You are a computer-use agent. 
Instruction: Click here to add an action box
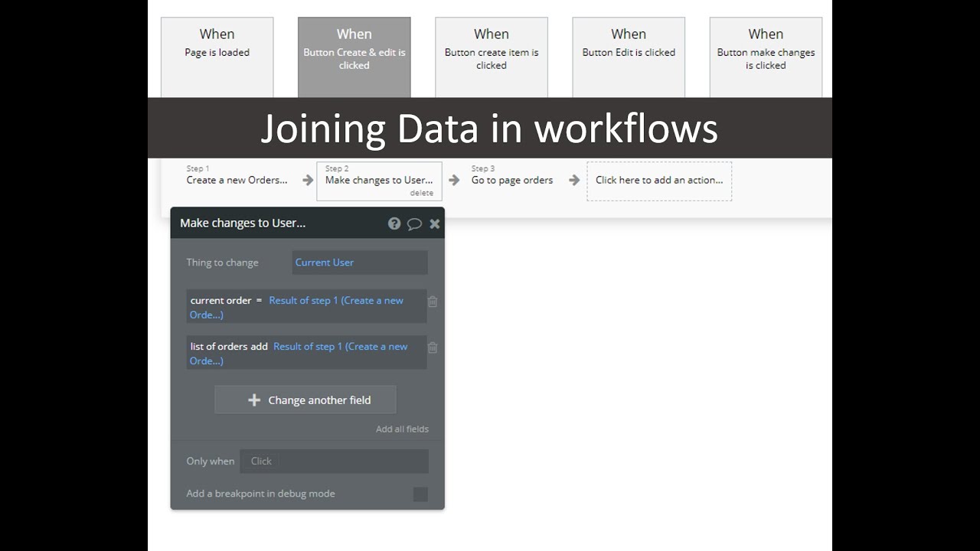coord(659,181)
